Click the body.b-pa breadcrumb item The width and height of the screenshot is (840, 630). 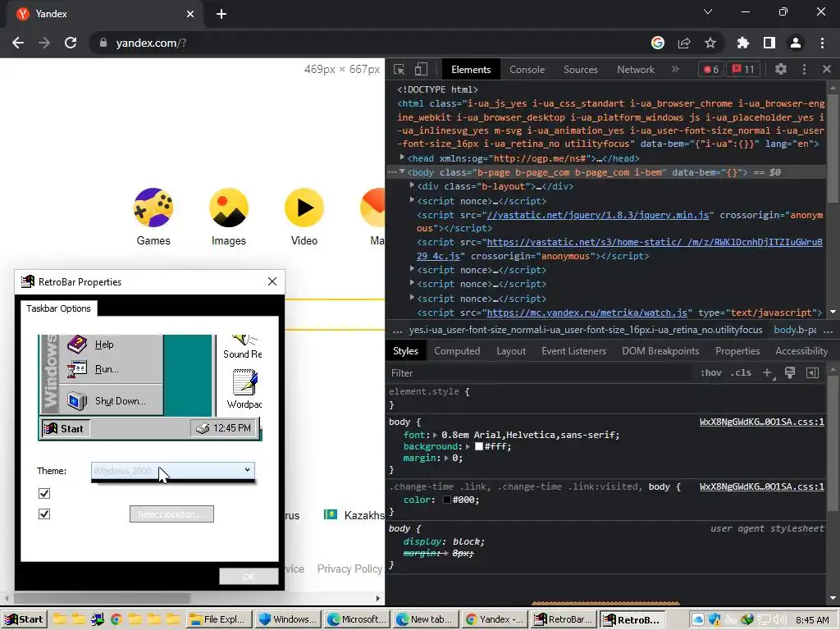[x=795, y=330]
